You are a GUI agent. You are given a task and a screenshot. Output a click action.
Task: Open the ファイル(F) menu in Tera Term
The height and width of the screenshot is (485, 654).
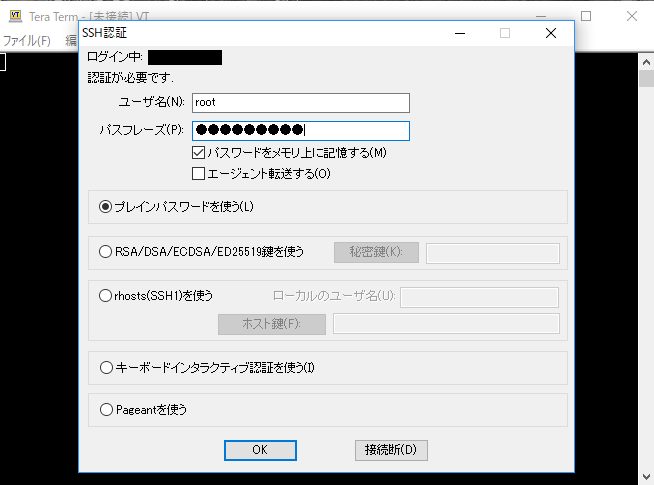point(27,40)
